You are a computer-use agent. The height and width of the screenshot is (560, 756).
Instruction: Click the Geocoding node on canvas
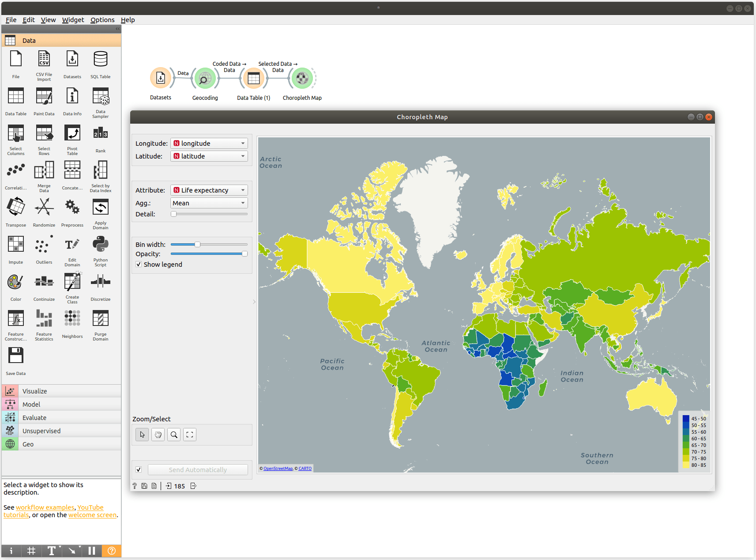point(205,79)
